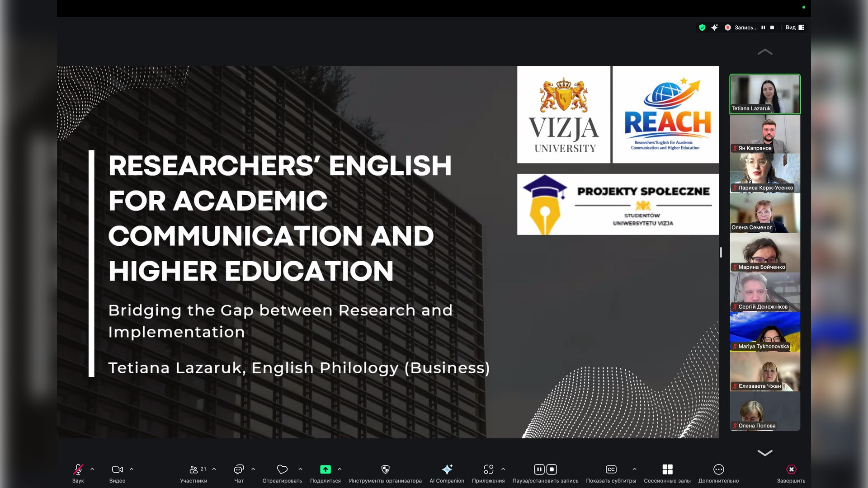Select Tetiana Lazaruk's video thumbnail
The image size is (868, 488).
(764, 94)
